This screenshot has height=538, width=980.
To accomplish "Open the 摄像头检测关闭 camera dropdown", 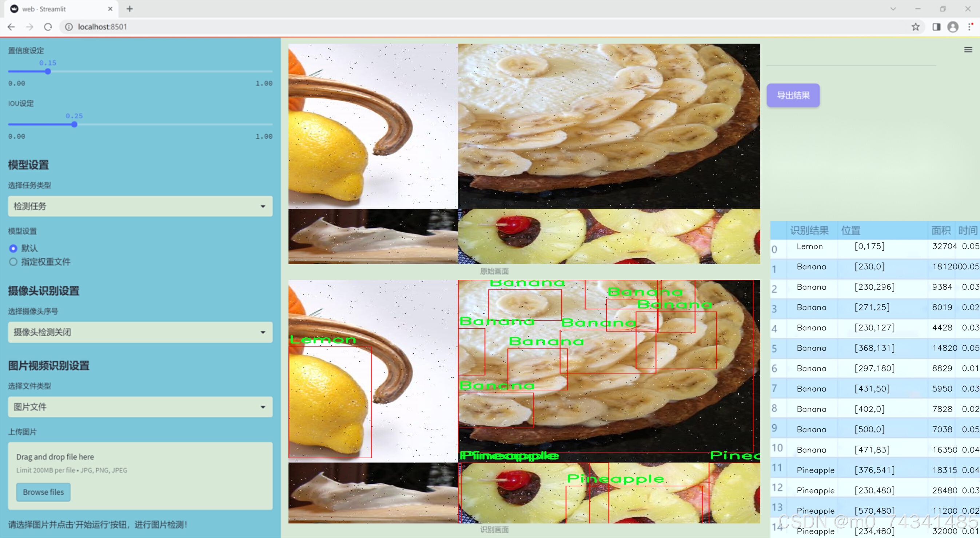I will [x=140, y=332].
